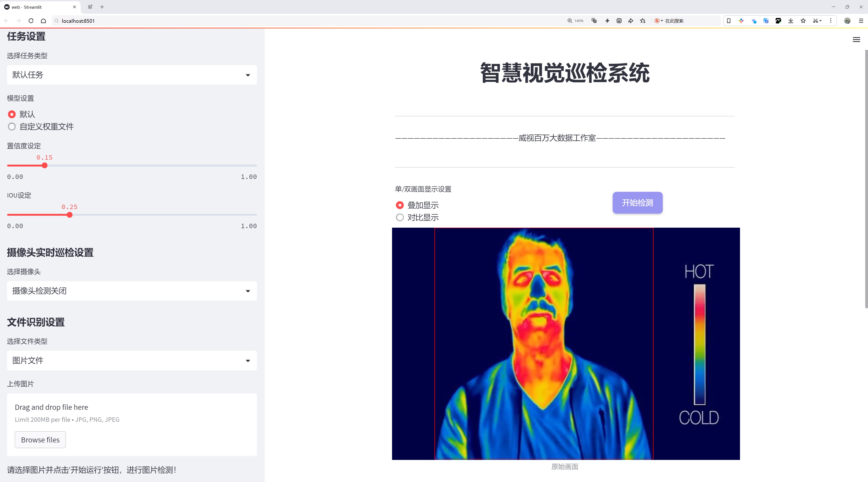Open the browser main hamburger menu
868x482 pixels.
(x=861, y=20)
